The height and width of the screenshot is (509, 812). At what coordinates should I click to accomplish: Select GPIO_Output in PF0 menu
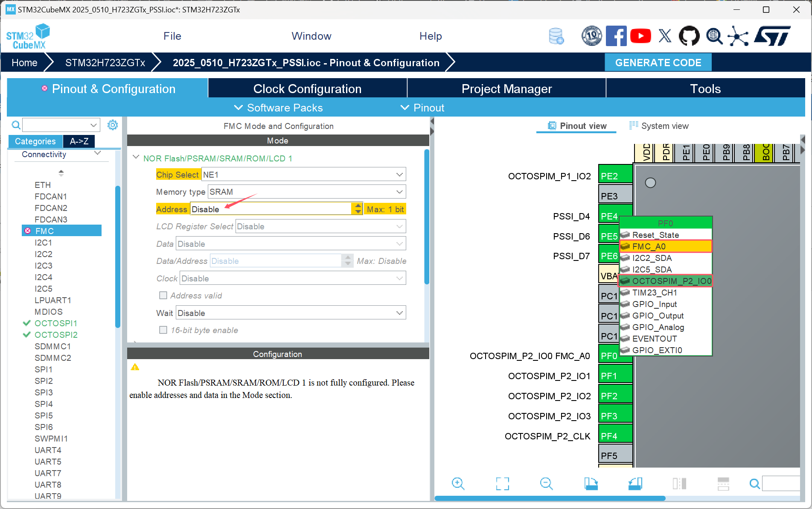[666, 316]
